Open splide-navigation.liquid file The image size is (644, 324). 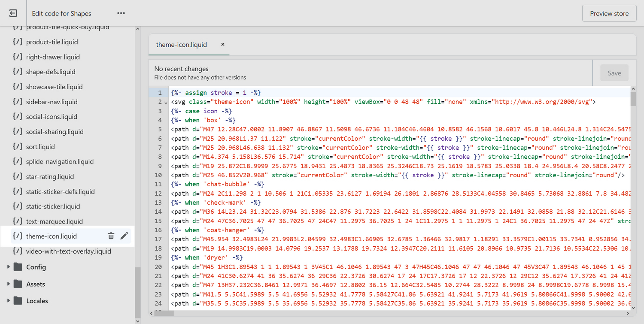(x=60, y=161)
